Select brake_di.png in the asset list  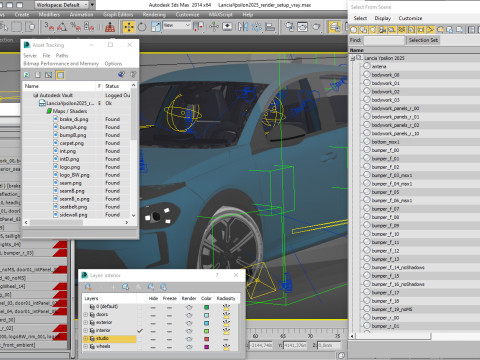click(74, 119)
